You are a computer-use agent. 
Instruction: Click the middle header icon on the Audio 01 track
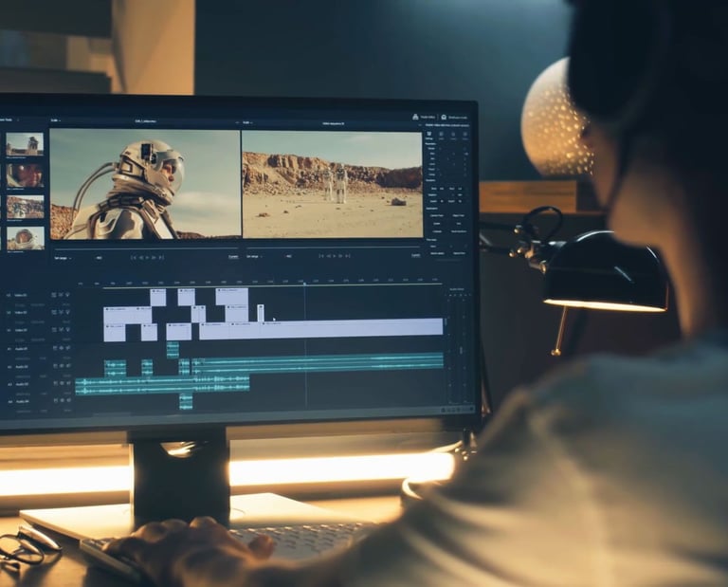coord(62,348)
